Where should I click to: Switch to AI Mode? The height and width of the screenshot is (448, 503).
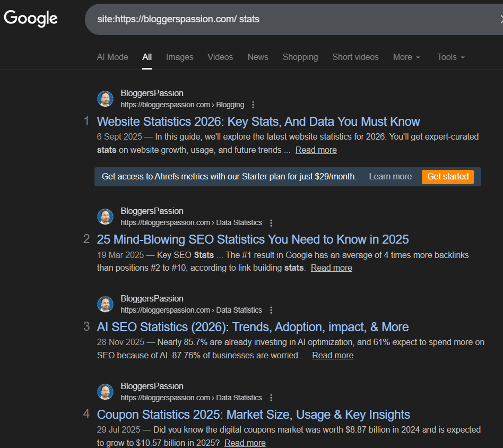point(112,57)
